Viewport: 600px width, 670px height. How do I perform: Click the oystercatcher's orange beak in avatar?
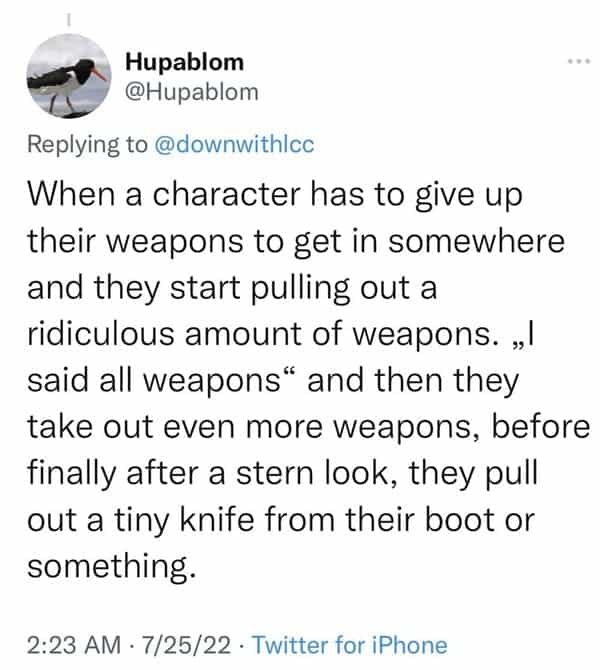click(x=101, y=75)
